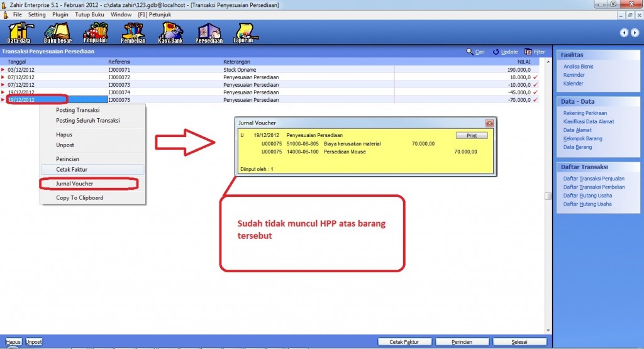The height and width of the screenshot is (349, 644).
Task: Open the Buku besar module icon
Action: pos(58,33)
